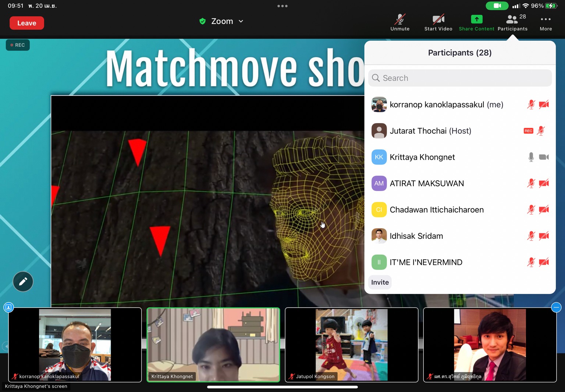This screenshot has height=392, width=565.
Task: Start Video from the top toolbar
Action: (438, 22)
